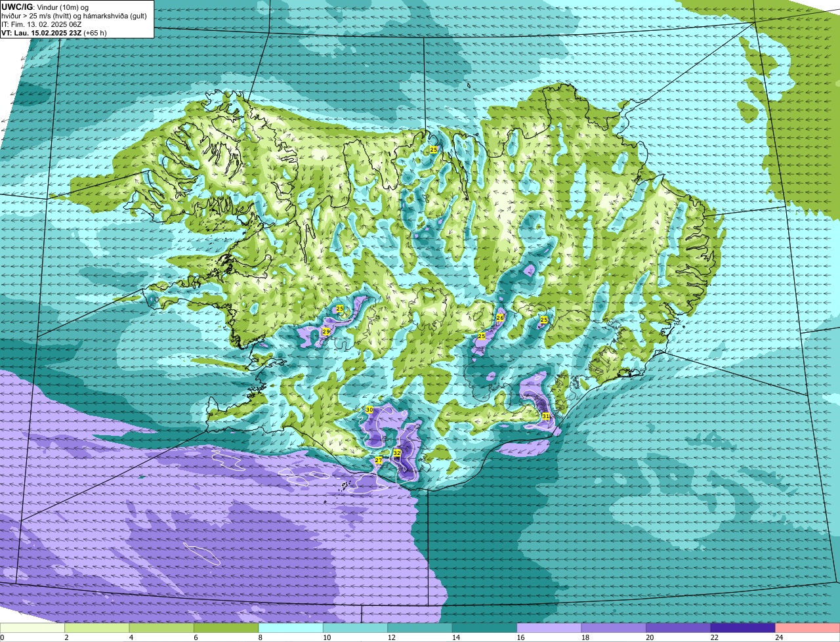The image size is (840, 642).
Task: Select the 18–20 m/s purple legend swatch
Action: click(614, 628)
